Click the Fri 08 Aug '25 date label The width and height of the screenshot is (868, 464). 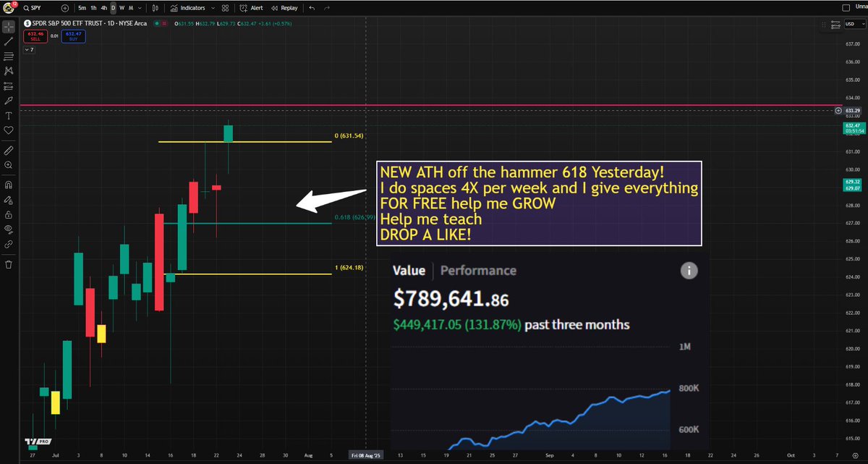point(365,456)
